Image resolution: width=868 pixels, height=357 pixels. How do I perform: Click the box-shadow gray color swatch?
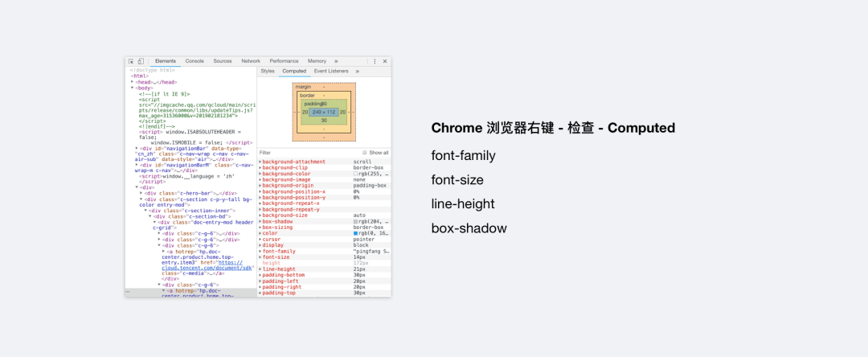355,221
